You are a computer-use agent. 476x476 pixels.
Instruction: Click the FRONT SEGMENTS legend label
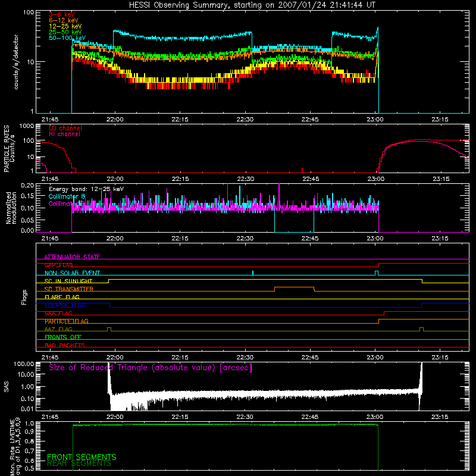tap(82, 457)
